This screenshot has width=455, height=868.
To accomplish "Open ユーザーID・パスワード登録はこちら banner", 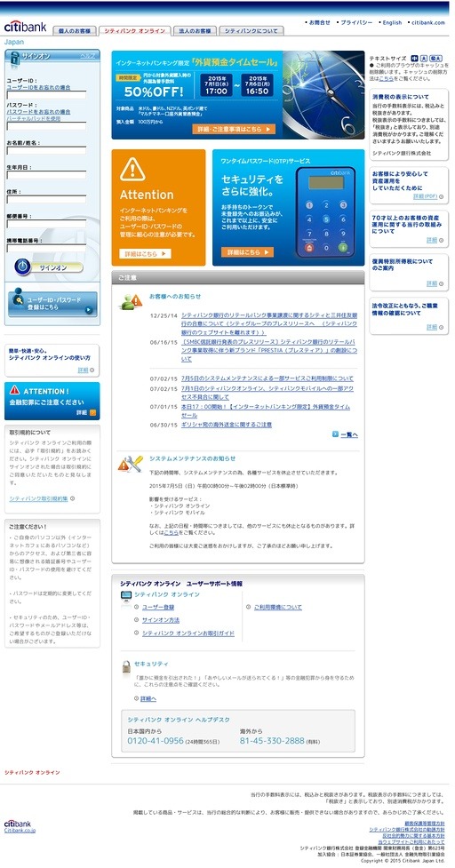I will coord(52,303).
